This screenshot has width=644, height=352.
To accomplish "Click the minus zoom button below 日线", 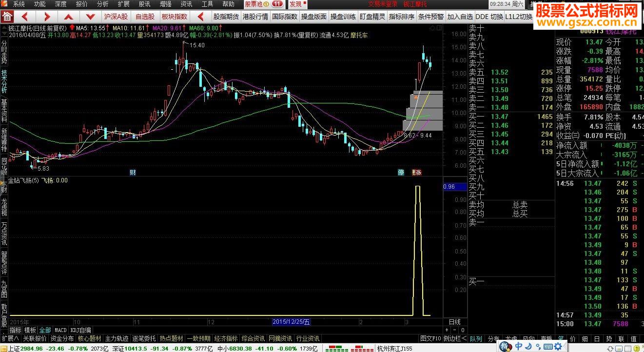I will coord(455,330).
